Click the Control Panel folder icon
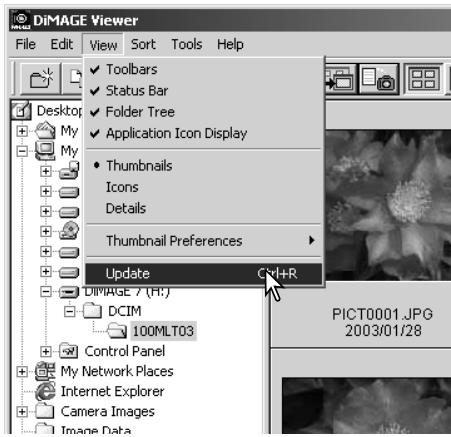The image size is (451, 437). (68, 351)
